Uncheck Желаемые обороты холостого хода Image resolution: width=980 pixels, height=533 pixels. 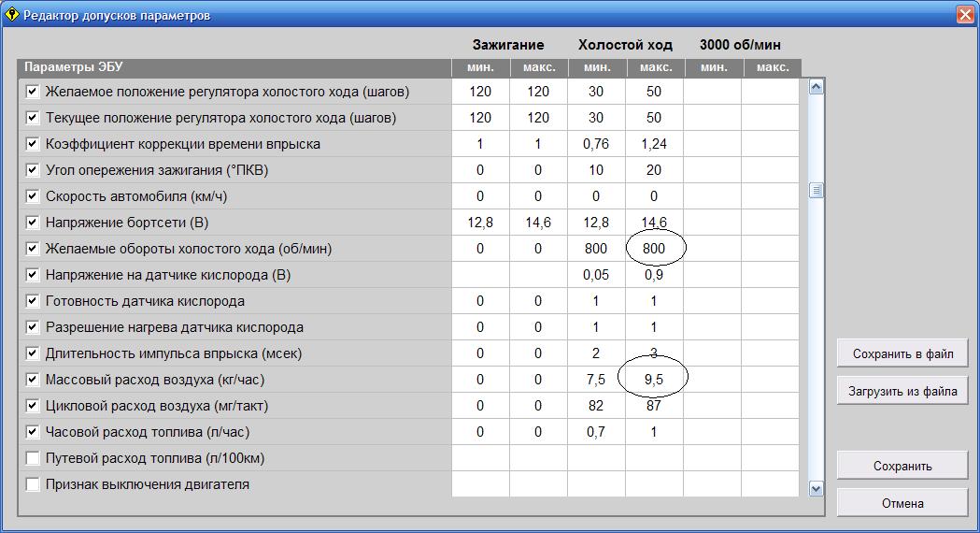point(33,249)
